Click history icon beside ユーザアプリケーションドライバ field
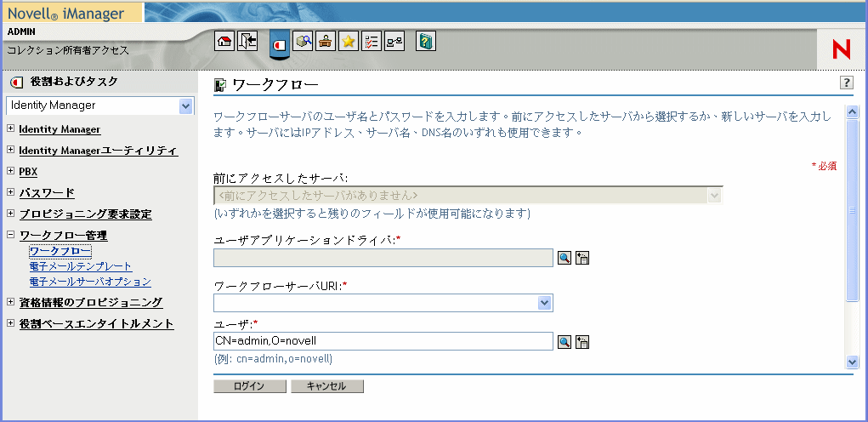 pos(583,259)
